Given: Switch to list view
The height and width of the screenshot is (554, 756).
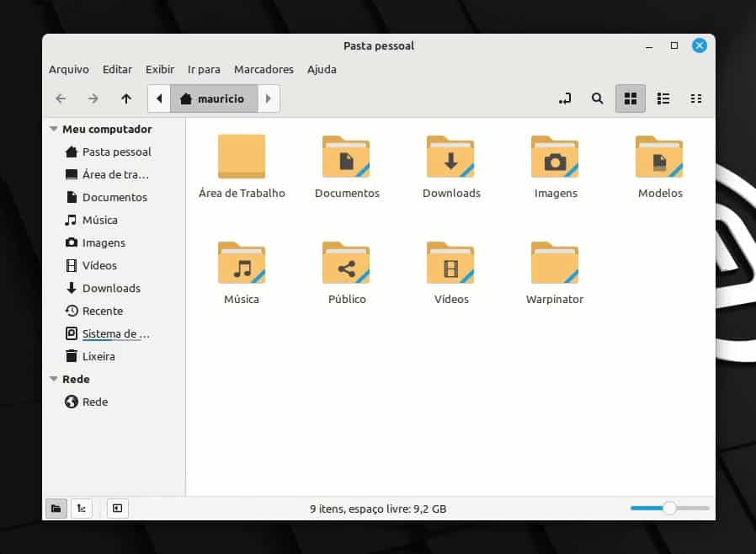Looking at the screenshot, I should pos(663,99).
